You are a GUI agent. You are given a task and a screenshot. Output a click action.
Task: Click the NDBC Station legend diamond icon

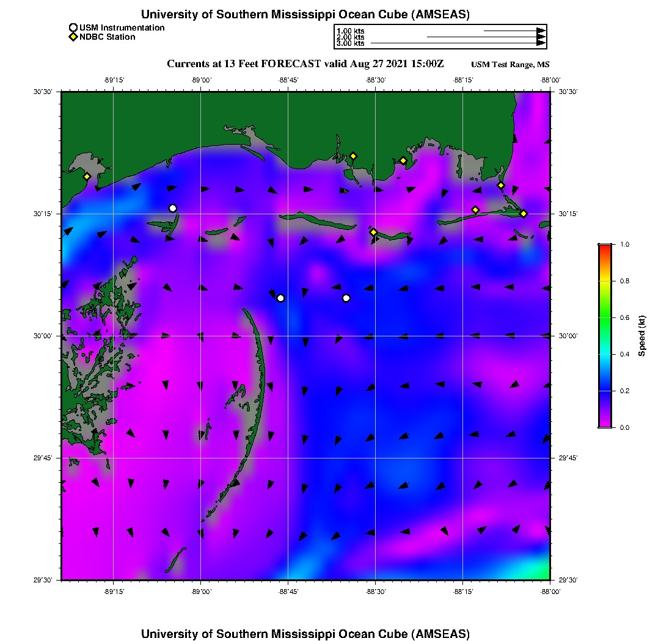point(73,37)
